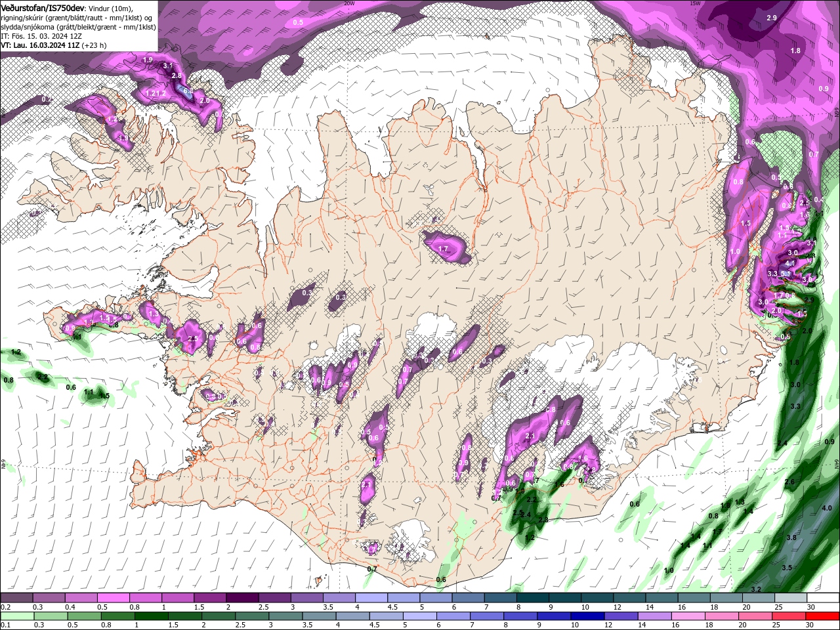Click the 3.2 rain value near bottom edge

click(756, 589)
